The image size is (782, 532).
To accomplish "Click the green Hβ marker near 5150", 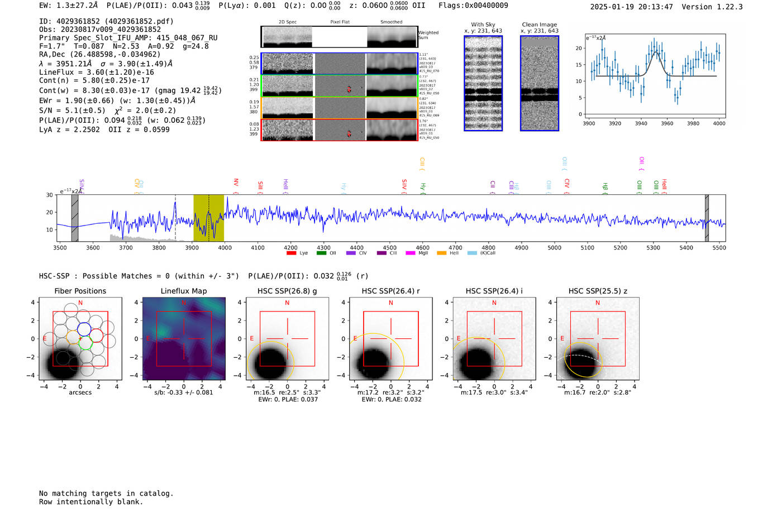I will pos(605,188).
